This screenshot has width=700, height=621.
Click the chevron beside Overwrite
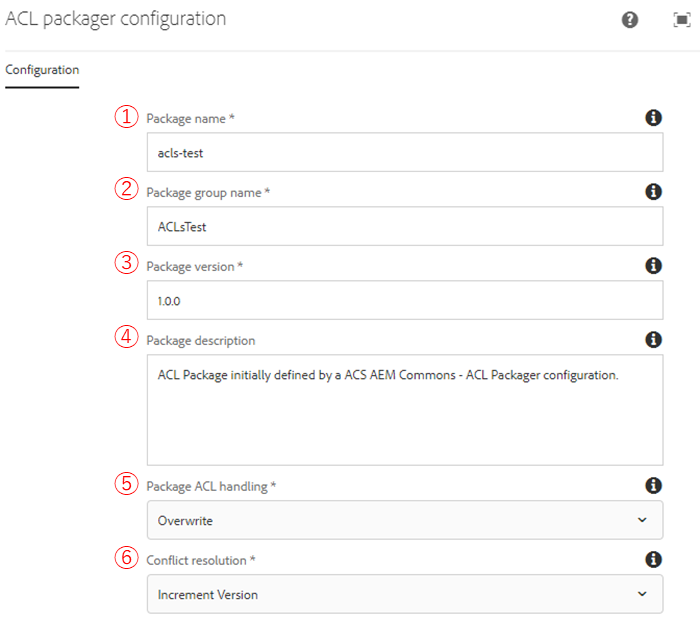[642, 520]
